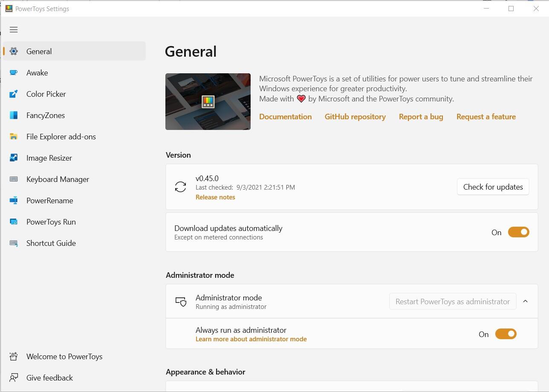549x392 pixels.
Task: Open the Awake settings page
Action: (x=74, y=72)
